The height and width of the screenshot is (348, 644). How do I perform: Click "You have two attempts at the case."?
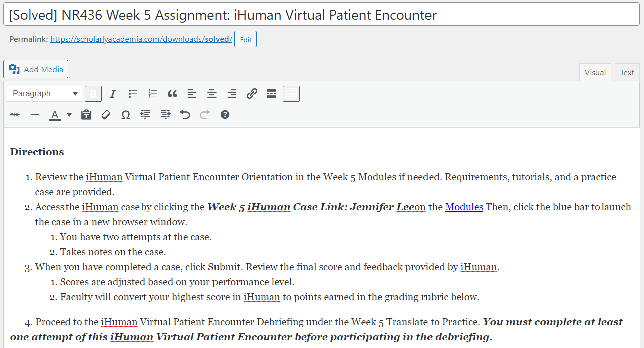pos(136,237)
